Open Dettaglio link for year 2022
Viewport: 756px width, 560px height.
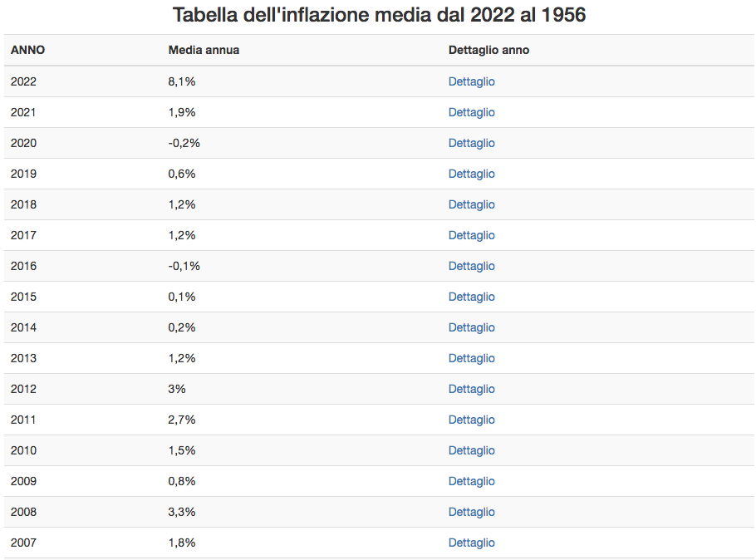(x=472, y=81)
